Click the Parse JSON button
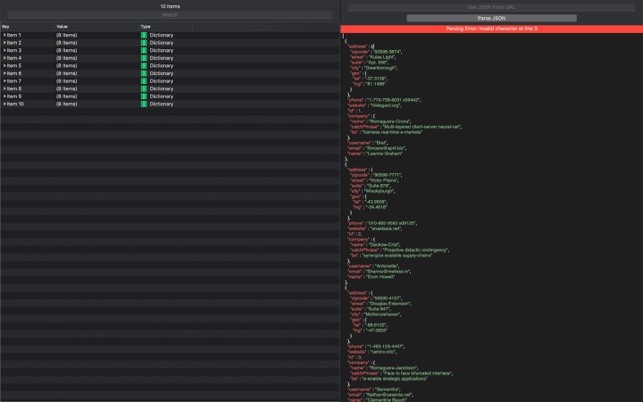 (x=491, y=18)
